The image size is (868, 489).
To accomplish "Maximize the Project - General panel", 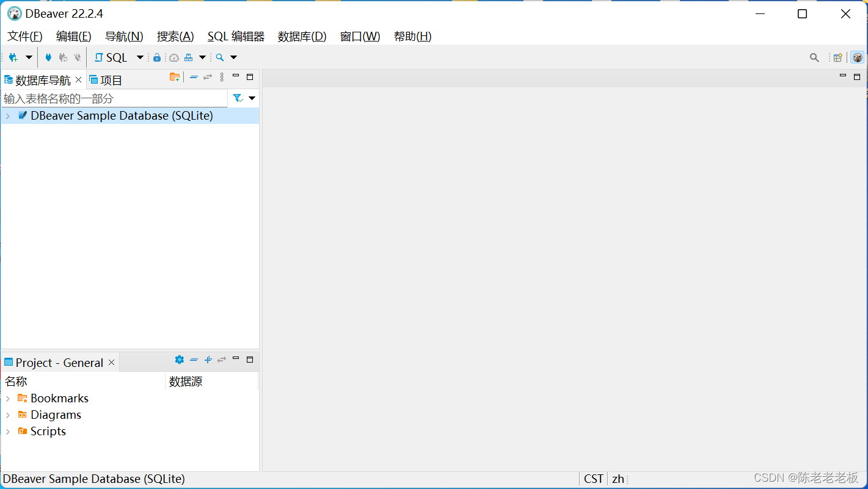I will 250,360.
